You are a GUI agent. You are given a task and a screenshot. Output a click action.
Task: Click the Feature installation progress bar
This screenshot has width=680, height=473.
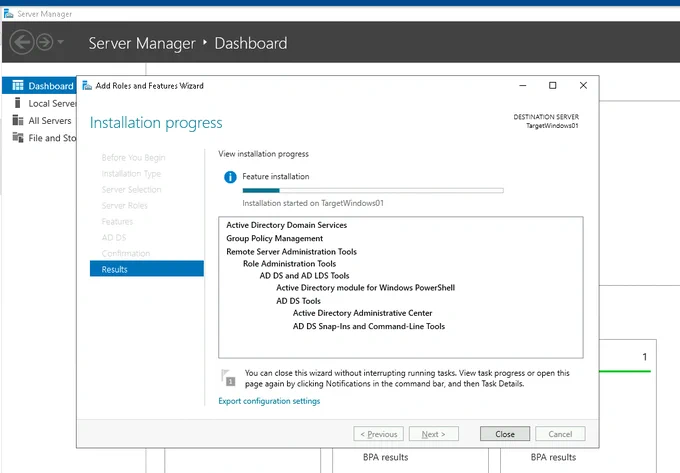pos(373,190)
